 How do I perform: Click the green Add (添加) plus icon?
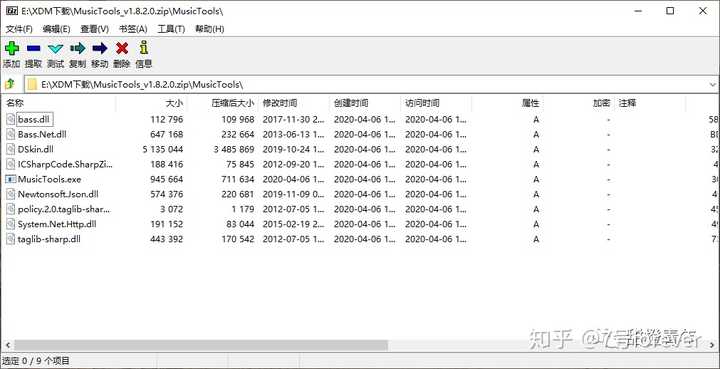click(x=12, y=48)
